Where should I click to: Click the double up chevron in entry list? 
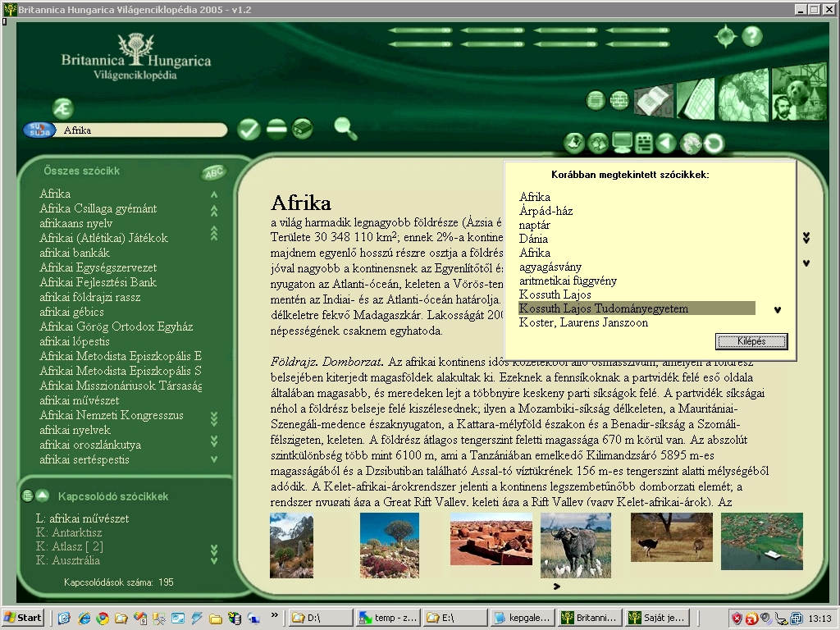214,211
